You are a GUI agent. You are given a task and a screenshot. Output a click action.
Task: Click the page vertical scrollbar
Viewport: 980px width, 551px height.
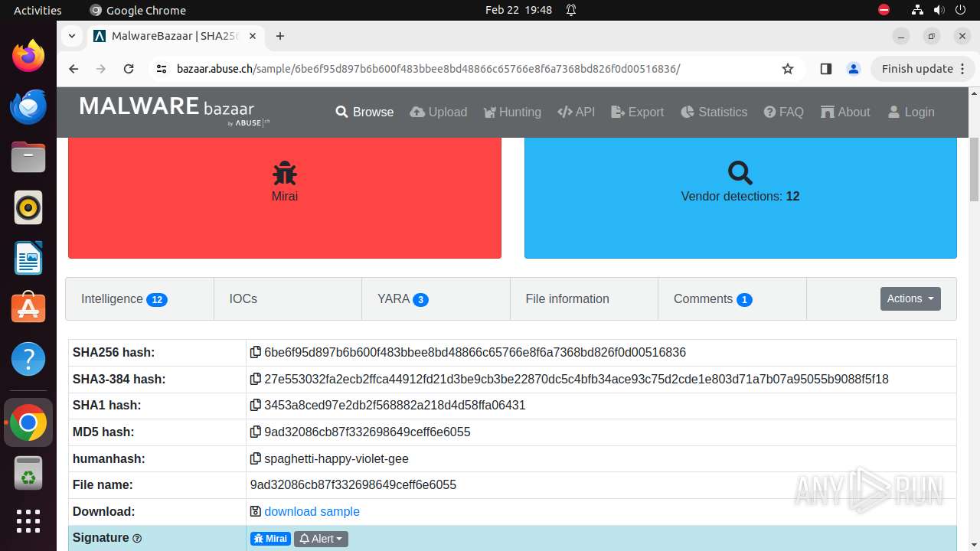[x=974, y=168]
